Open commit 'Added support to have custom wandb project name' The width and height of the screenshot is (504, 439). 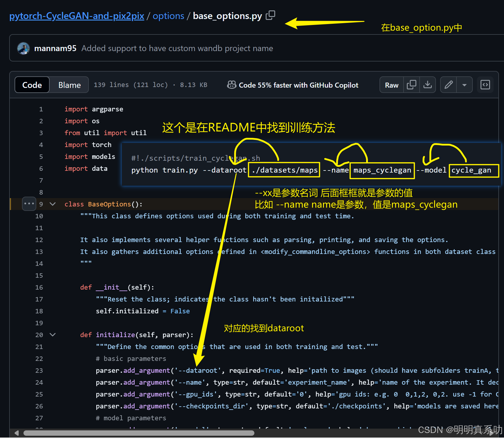pyautogui.click(x=177, y=48)
